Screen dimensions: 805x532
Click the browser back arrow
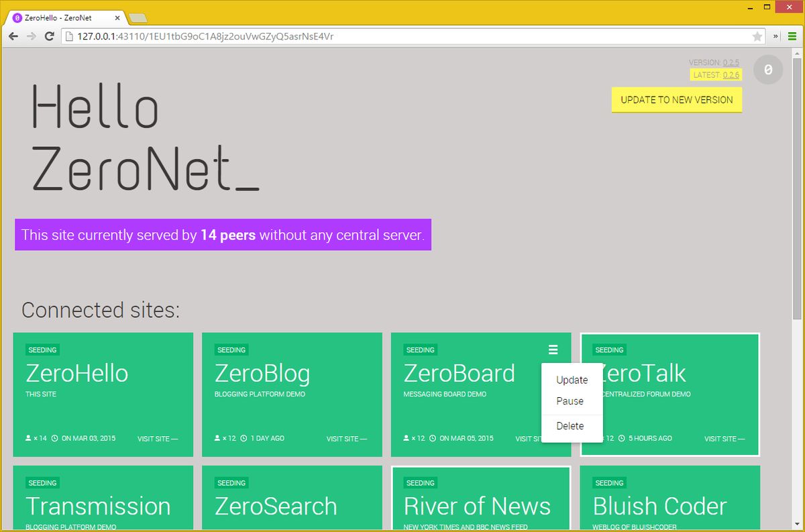click(x=13, y=36)
